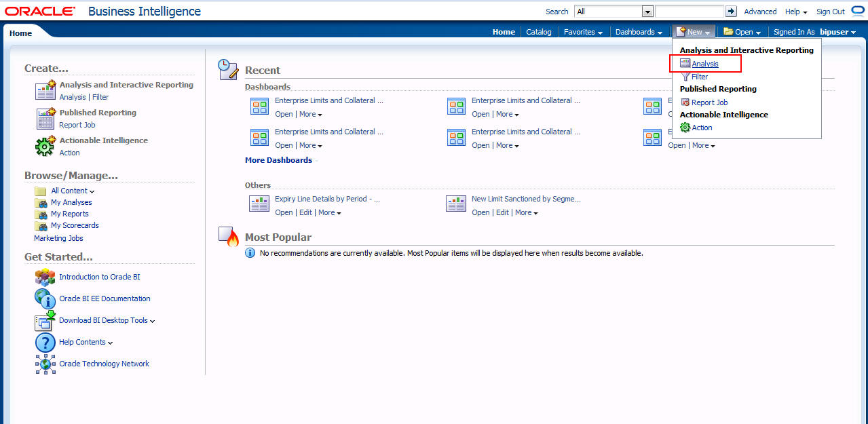
Task: Click the My Analyses binoculars icon
Action: pyautogui.click(x=41, y=203)
